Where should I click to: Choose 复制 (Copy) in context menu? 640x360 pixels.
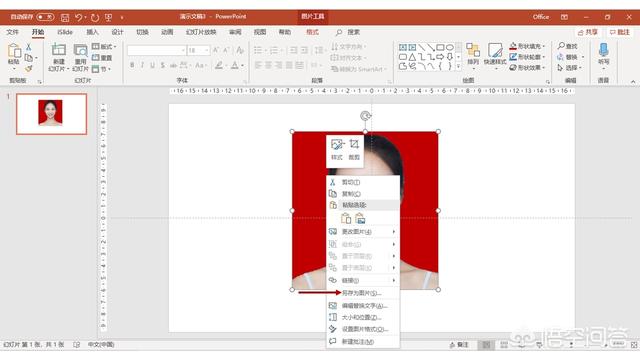pyautogui.click(x=363, y=193)
